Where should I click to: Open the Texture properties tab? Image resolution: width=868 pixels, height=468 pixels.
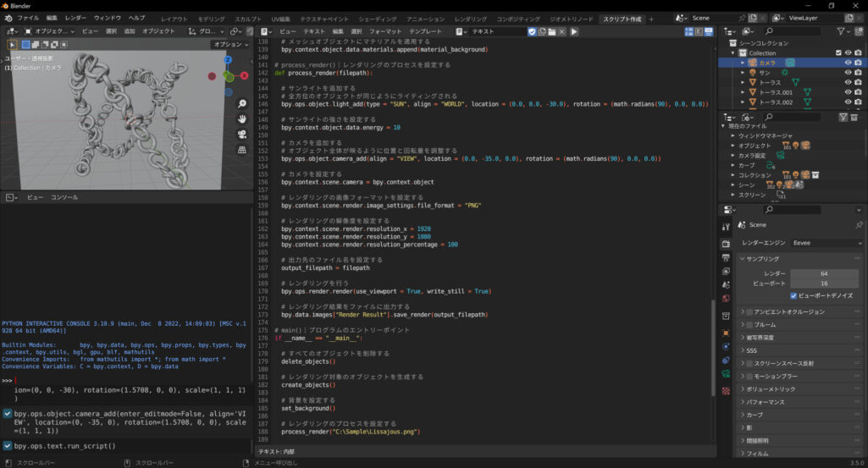(x=726, y=391)
